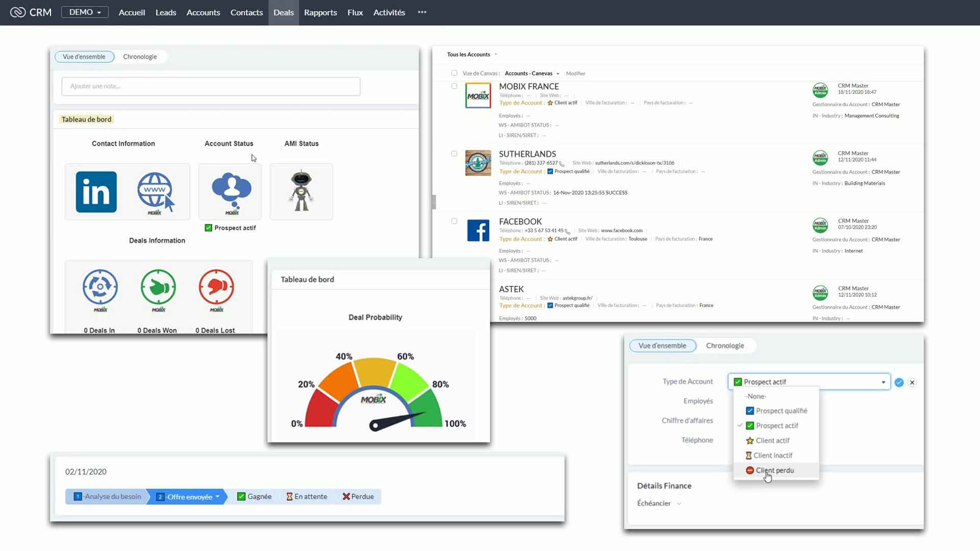Choose Client perdu in the account type list
The image size is (980, 551).
[776, 470]
